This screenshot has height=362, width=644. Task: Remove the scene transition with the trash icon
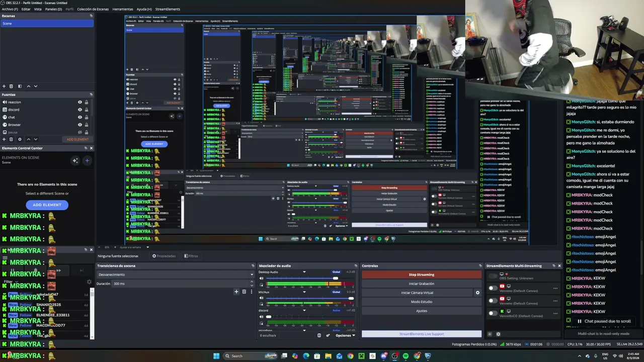[244, 292]
